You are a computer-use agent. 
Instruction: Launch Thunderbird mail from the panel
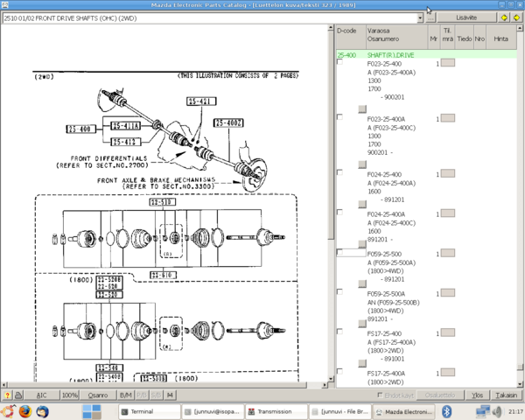pos(42,411)
